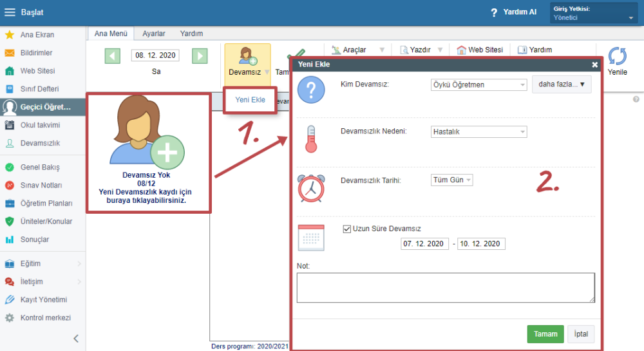The width and height of the screenshot is (644, 351).
Task: Click Üniteler/Konular shield icon
Action: click(x=10, y=222)
